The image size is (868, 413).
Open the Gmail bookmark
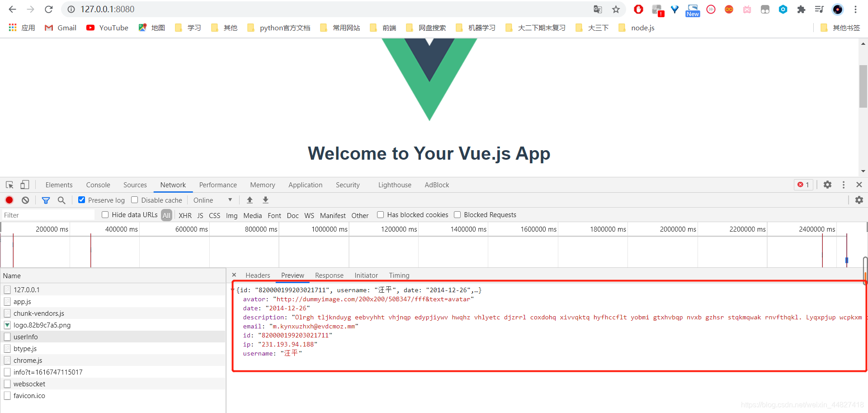click(x=61, y=28)
